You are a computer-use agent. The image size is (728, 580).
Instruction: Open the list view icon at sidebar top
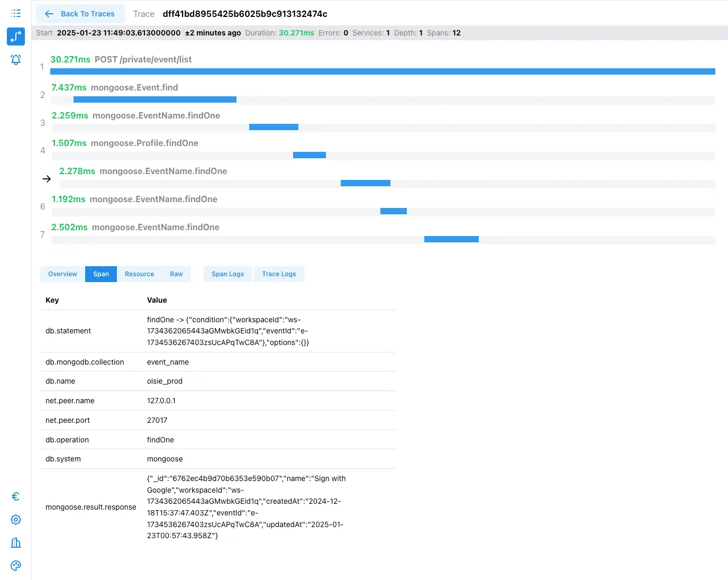(x=15, y=13)
